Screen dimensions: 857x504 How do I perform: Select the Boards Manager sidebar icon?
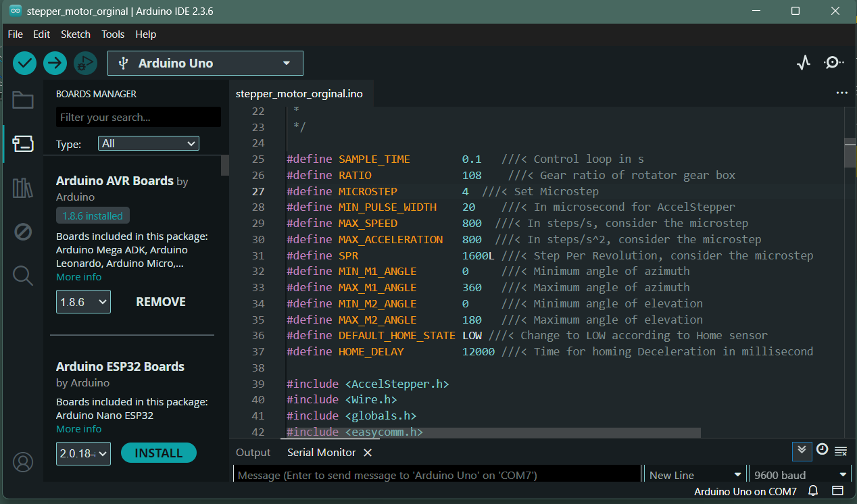point(22,144)
